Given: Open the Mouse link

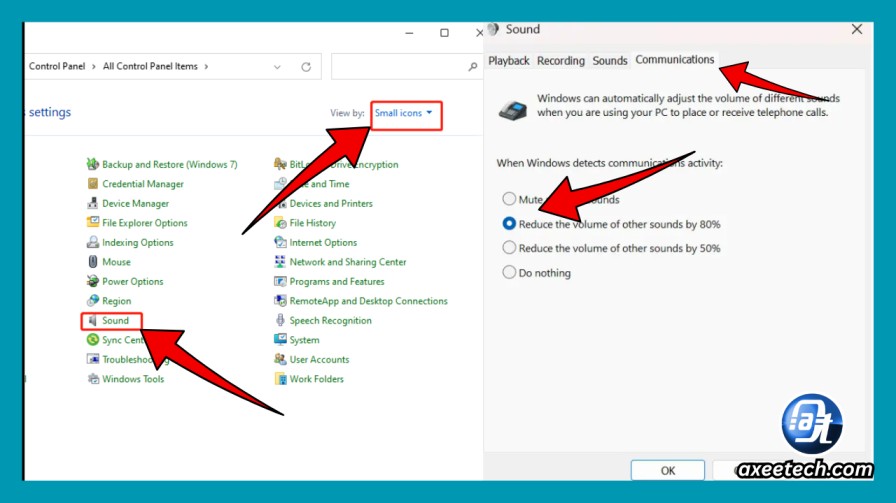Looking at the screenshot, I should 116,262.
